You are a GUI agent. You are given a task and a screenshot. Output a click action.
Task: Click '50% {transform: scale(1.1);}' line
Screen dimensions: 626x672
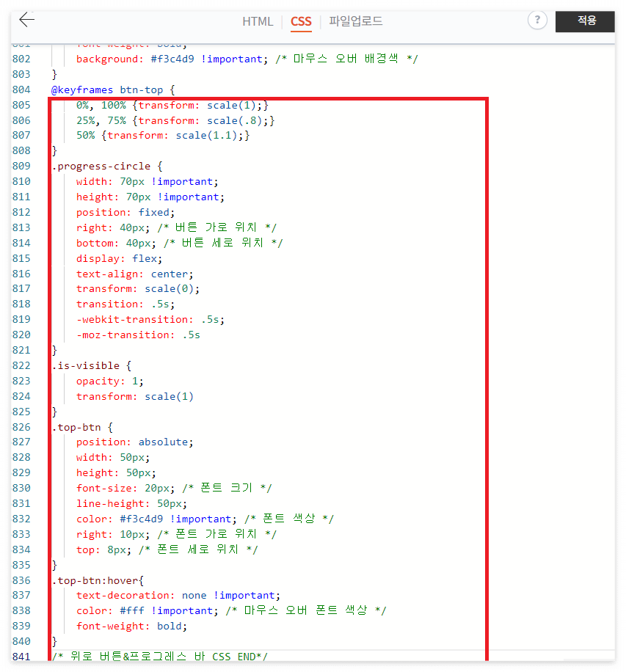pos(163,136)
